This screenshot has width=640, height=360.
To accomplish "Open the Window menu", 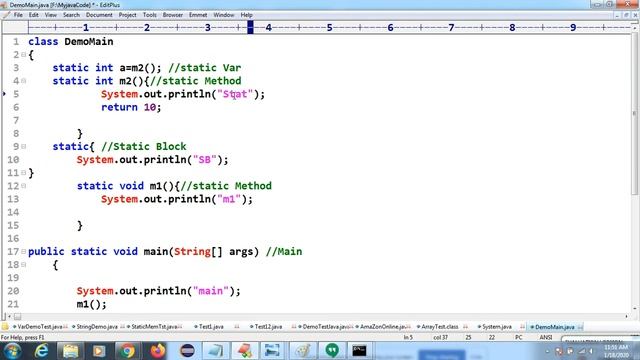I will 224,15.
